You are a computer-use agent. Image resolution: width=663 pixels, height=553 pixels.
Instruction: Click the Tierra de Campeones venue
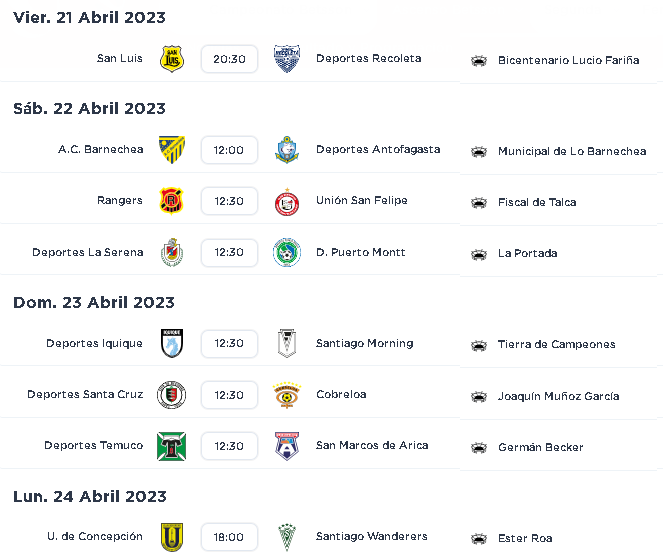tap(556, 344)
